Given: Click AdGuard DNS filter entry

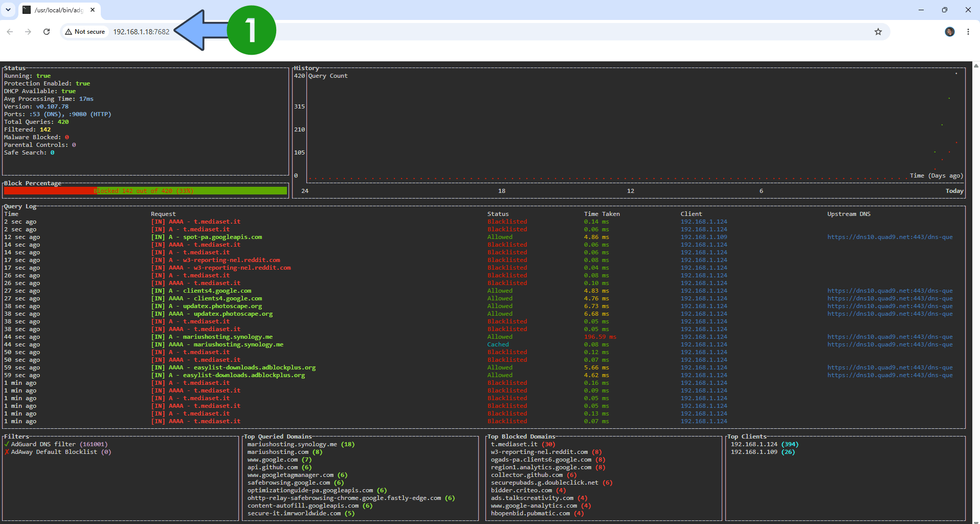Looking at the screenshot, I should [56, 444].
